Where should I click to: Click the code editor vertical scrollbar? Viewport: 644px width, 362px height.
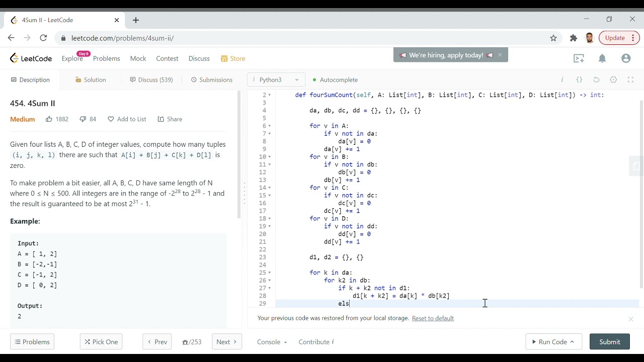[641, 194]
